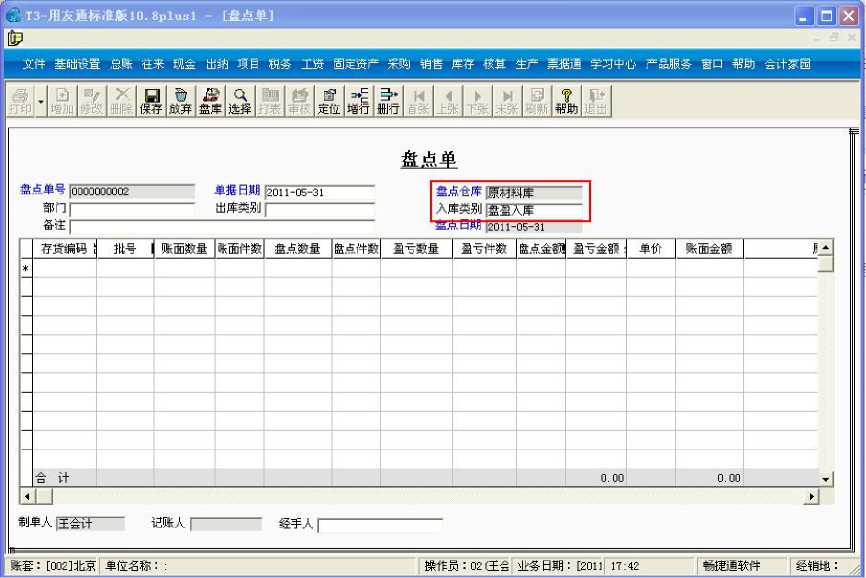866x578 pixels.
Task: Click the 单据日期 date field
Action: point(320,192)
